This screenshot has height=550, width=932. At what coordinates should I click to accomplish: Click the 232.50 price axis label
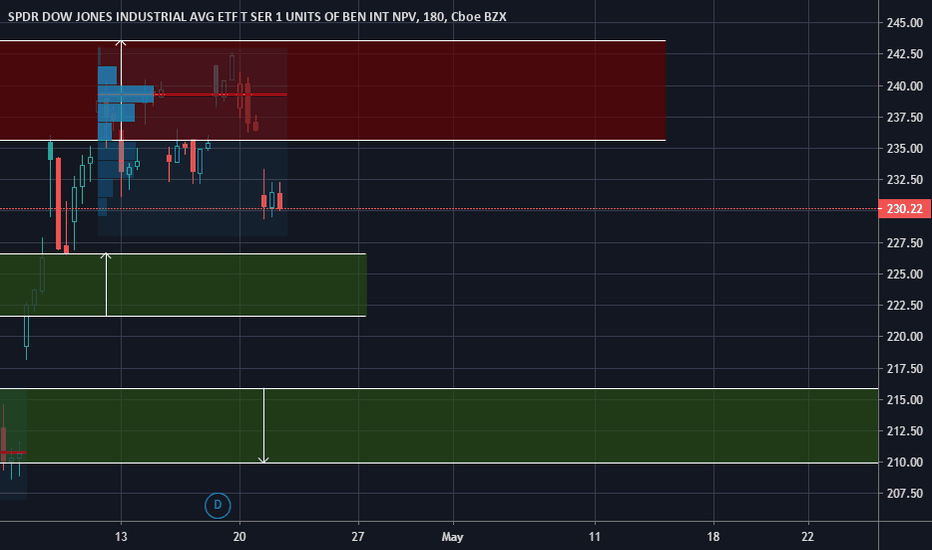[x=905, y=180]
